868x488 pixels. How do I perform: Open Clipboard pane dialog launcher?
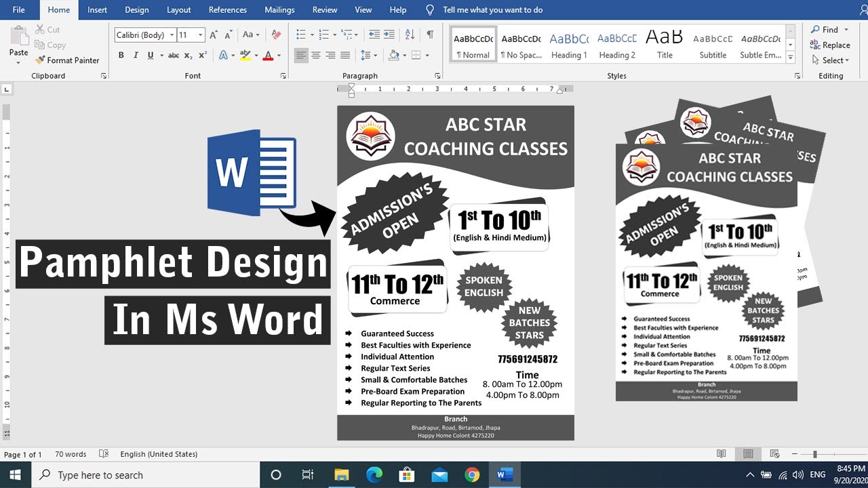pyautogui.click(x=104, y=76)
